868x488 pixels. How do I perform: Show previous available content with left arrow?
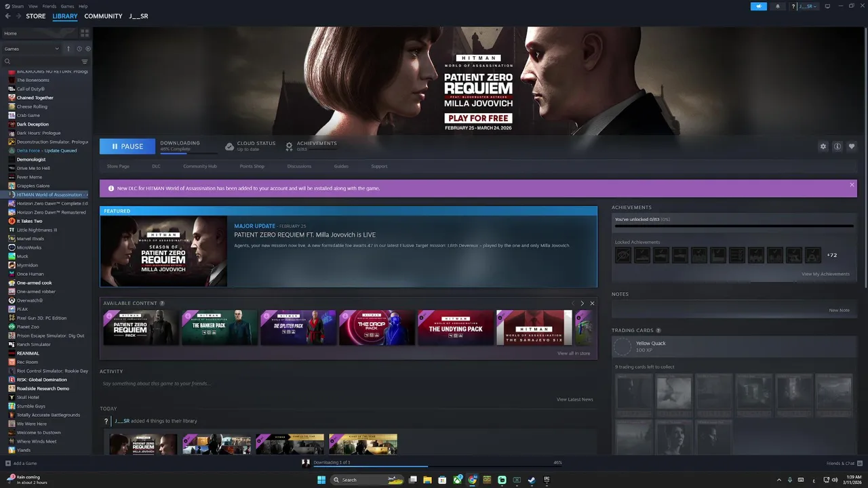(x=573, y=303)
